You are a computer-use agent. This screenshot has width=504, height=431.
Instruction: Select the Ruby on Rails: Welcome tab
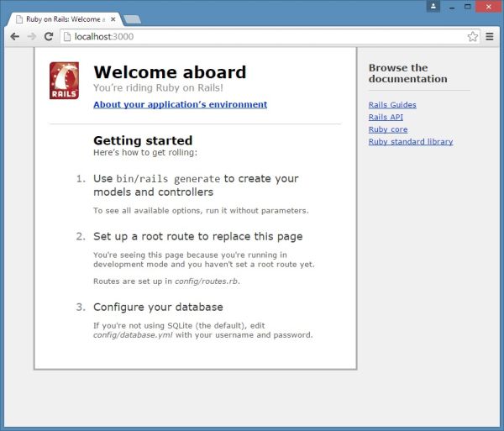click(65, 19)
